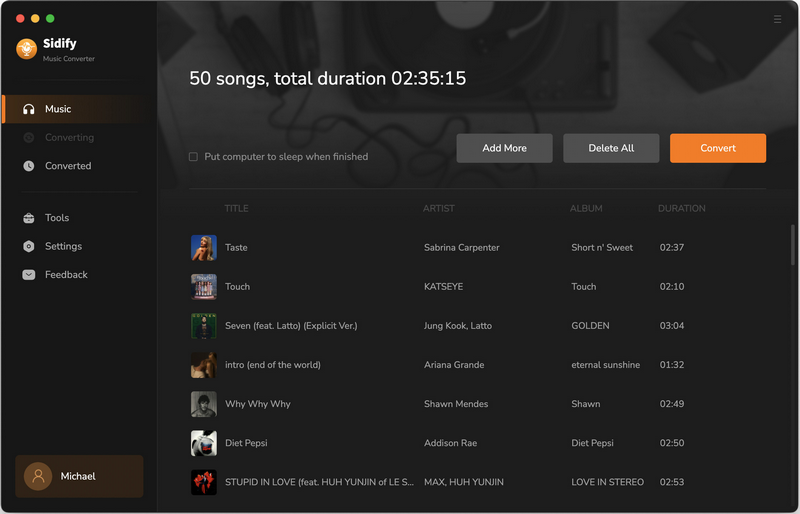Click duration 02:37 for Taste
Screen dimensions: 800x514
pyautogui.click(x=671, y=248)
